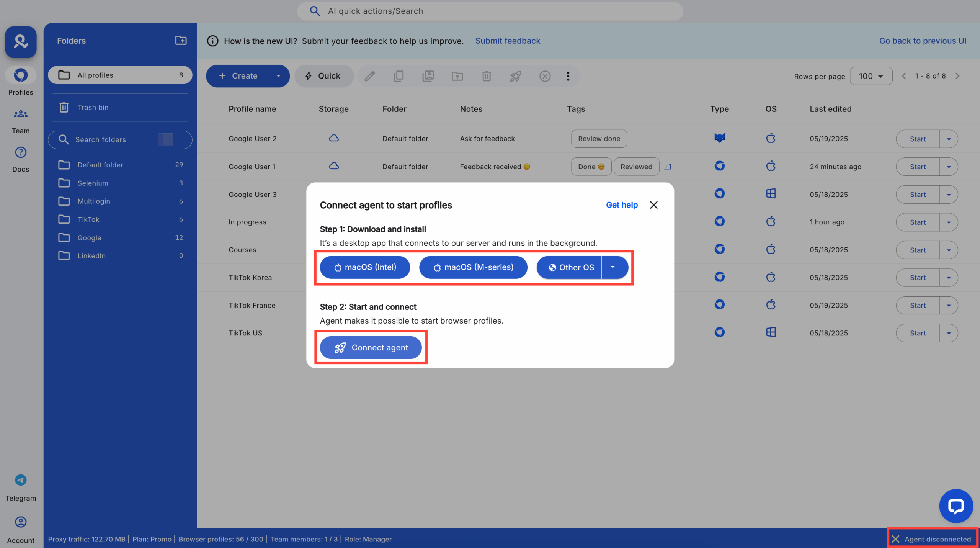
Task: Expand the Other OS dropdown arrow
Action: tap(613, 267)
